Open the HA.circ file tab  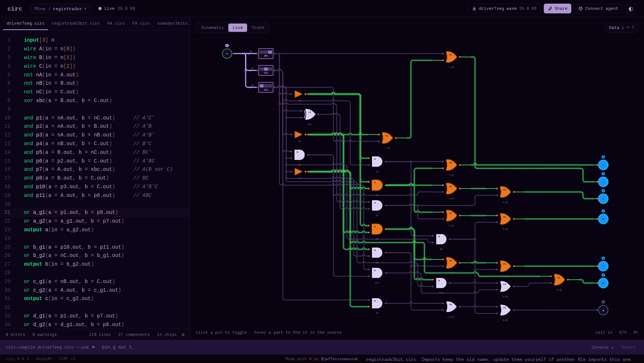tap(116, 24)
